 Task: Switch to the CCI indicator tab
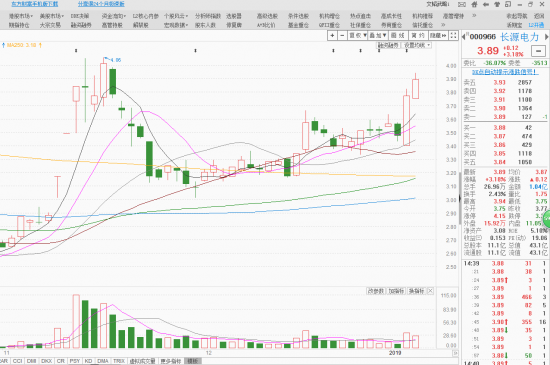(x=17, y=361)
